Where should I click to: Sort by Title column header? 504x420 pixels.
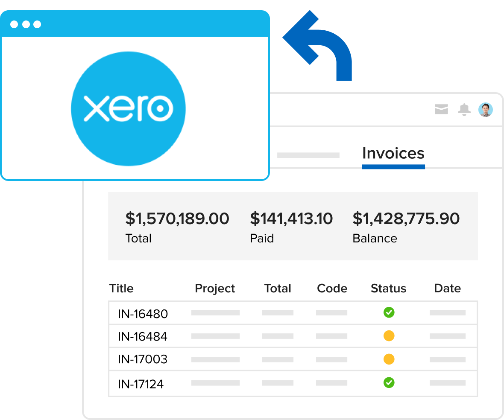[121, 288]
